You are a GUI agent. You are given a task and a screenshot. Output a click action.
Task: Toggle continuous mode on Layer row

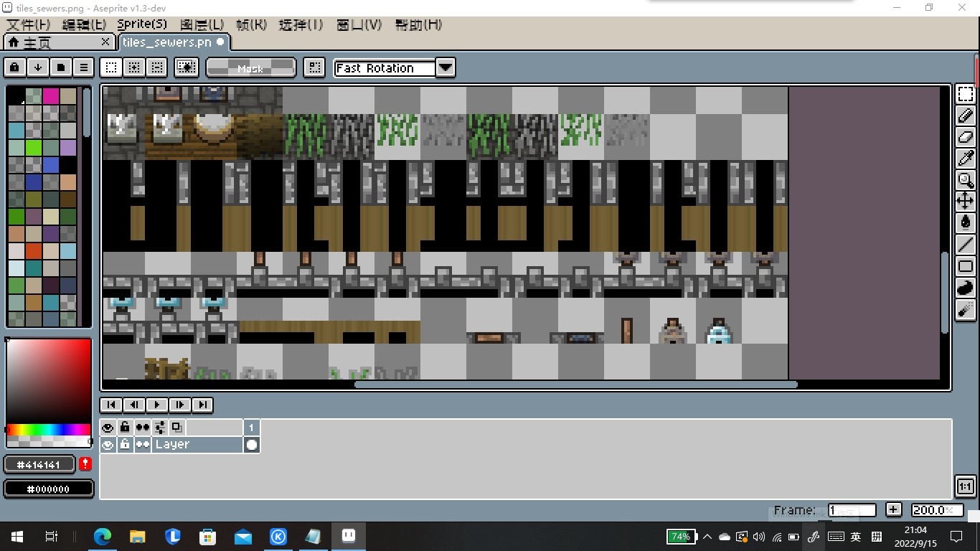pos(143,445)
